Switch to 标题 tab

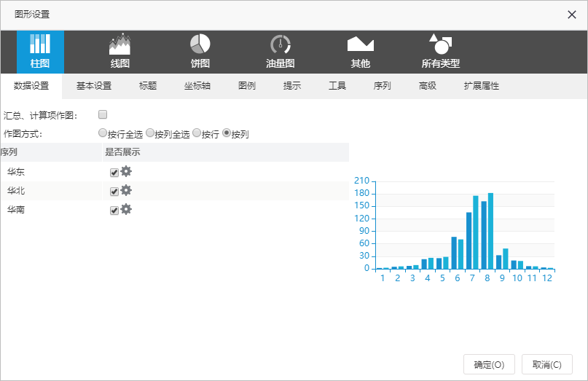click(x=148, y=86)
